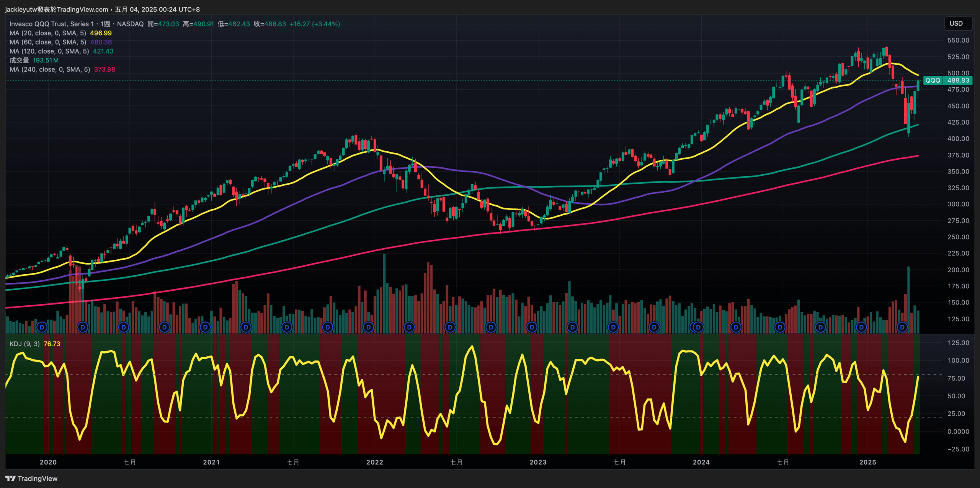This screenshot has height=488, width=980.
Task: Click the jackieyutw TradingView.com attribution text
Action: [x=57, y=9]
